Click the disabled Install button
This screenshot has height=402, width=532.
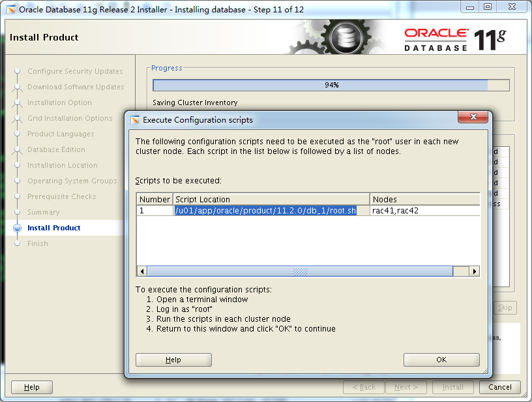click(x=453, y=388)
